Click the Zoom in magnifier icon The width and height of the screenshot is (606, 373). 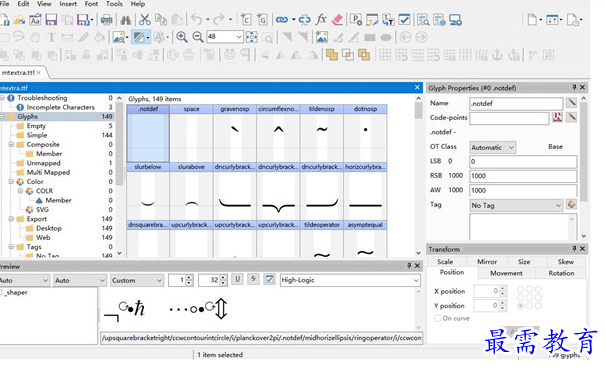coord(182,37)
